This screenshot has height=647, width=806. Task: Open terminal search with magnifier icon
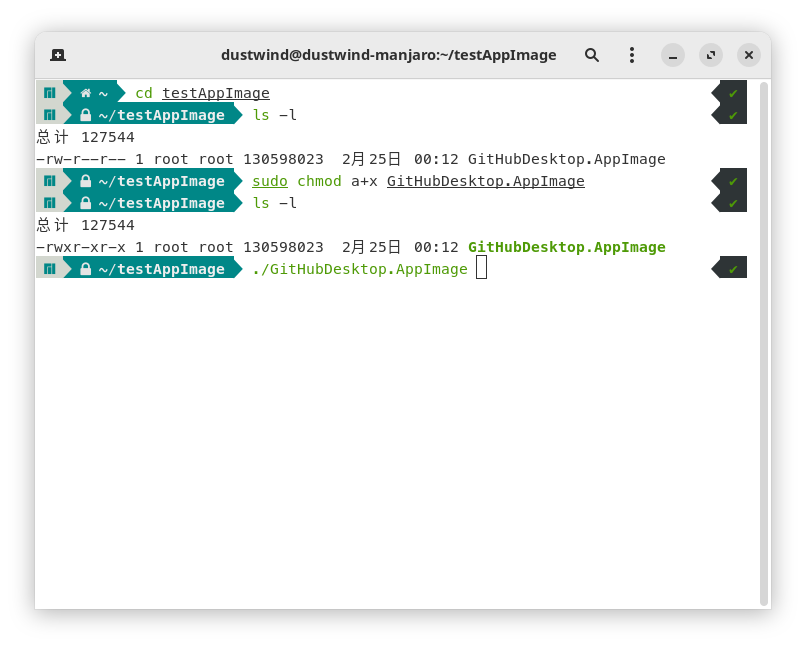(x=592, y=55)
